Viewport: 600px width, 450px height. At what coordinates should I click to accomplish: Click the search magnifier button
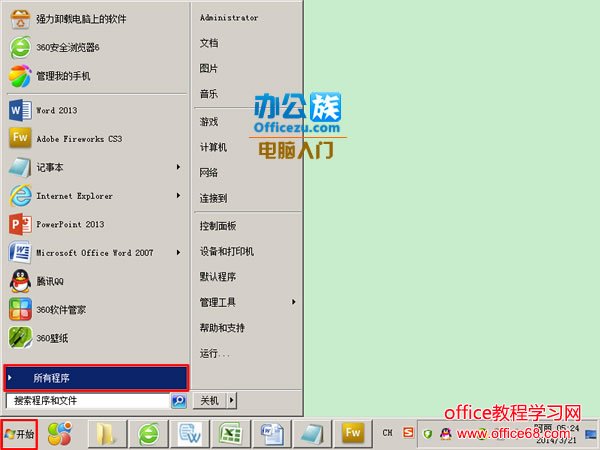point(179,401)
